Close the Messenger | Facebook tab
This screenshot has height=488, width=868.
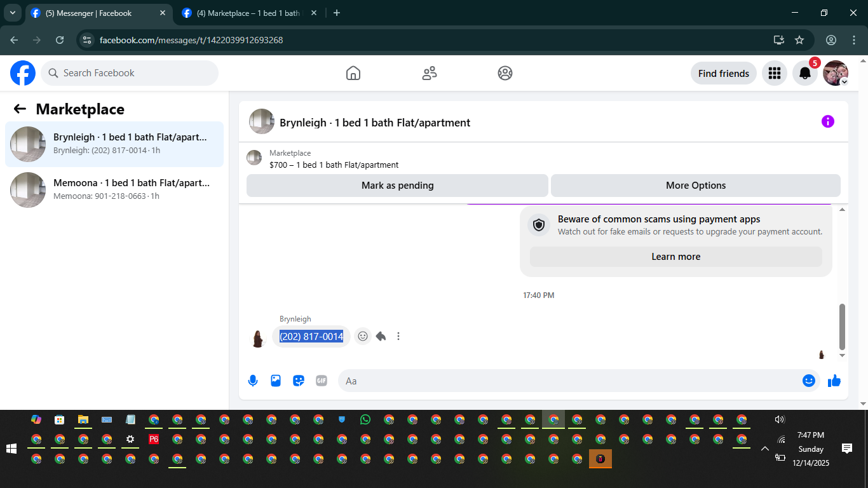pyautogui.click(x=163, y=13)
